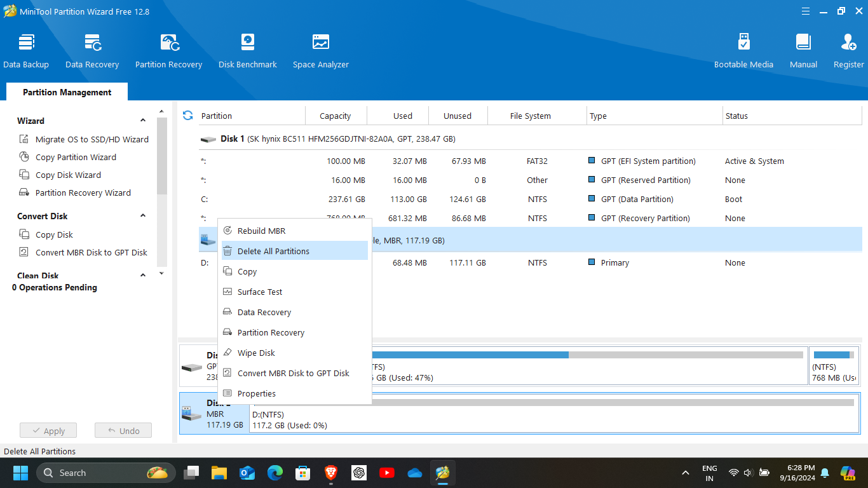Open the Brave browser from the taskbar

tap(331, 473)
